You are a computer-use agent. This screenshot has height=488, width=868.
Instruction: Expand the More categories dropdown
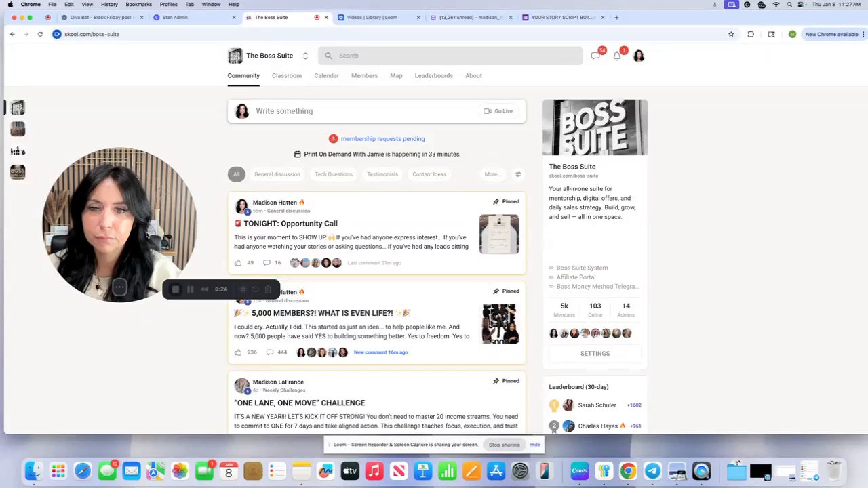492,174
